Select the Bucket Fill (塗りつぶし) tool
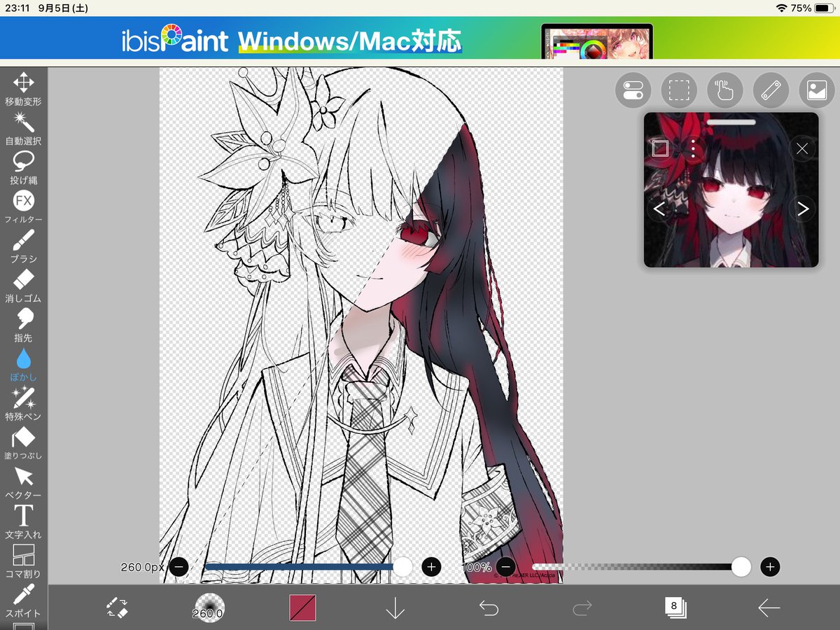The width and height of the screenshot is (840, 630). (x=23, y=442)
